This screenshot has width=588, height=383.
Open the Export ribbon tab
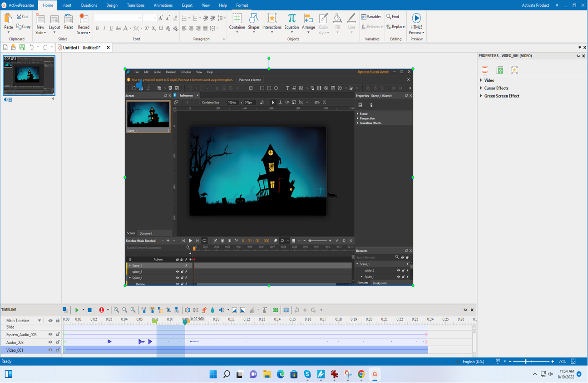click(187, 5)
